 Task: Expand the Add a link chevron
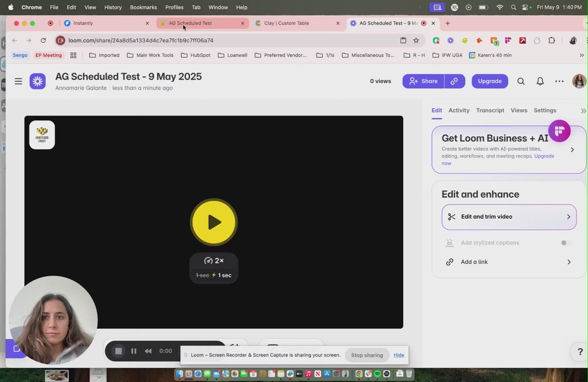568,262
